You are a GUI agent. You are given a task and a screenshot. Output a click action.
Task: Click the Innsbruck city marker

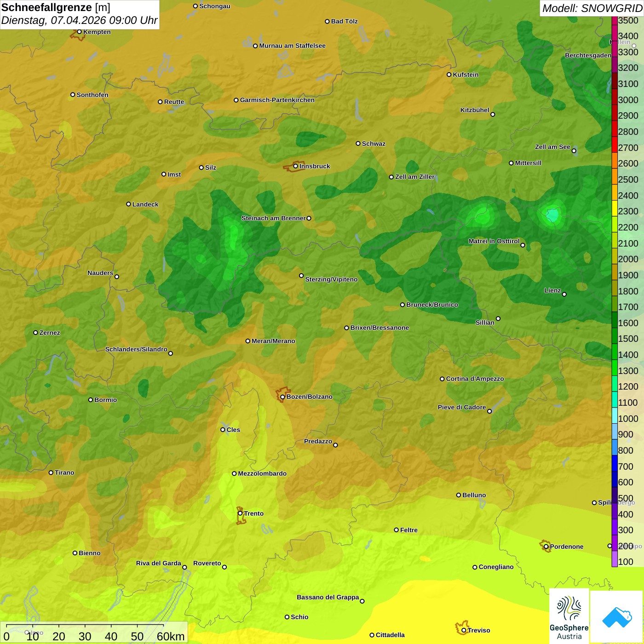[296, 166]
